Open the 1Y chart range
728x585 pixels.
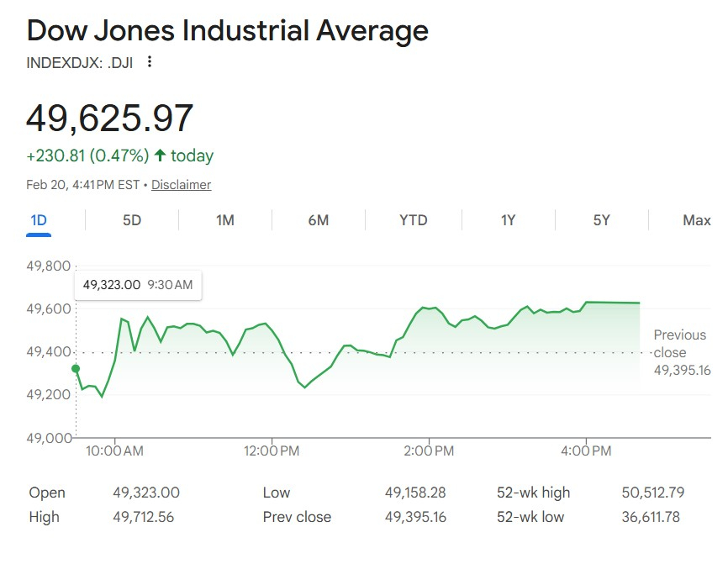tap(508, 220)
